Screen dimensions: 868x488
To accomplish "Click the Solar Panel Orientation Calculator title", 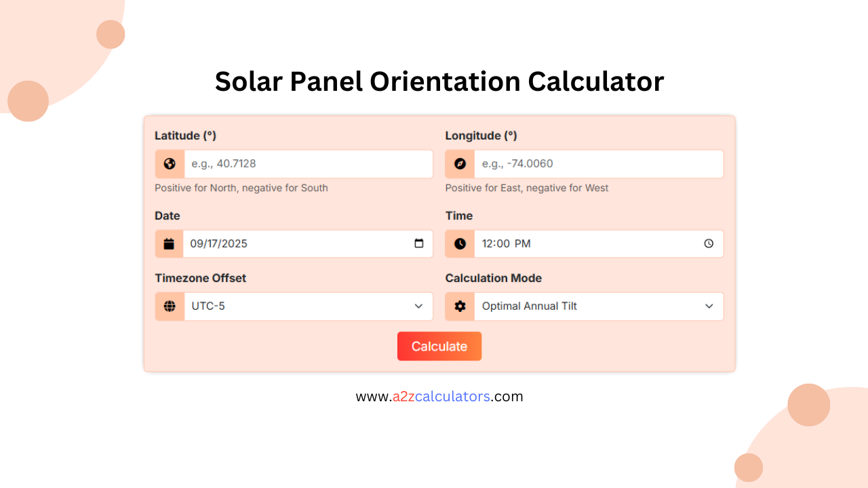I will click(x=439, y=81).
